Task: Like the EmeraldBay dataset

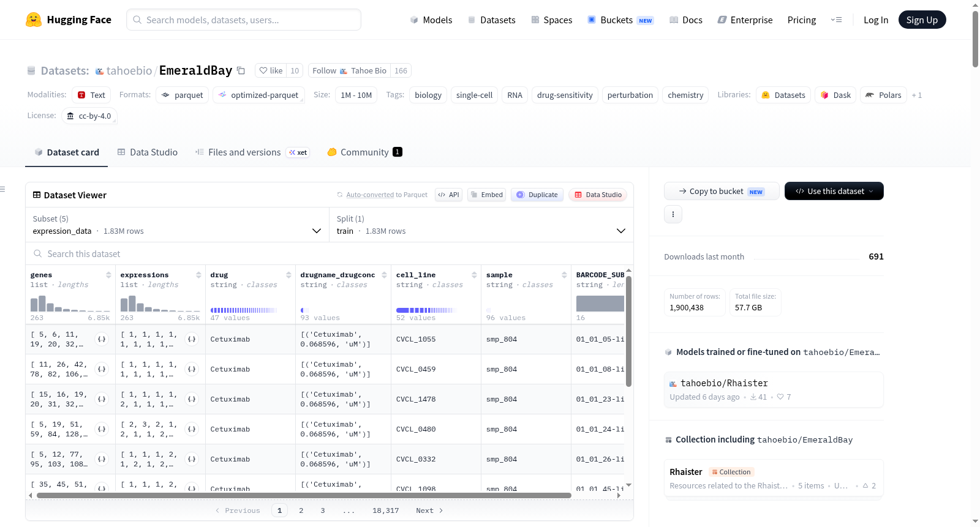Action: (271, 71)
